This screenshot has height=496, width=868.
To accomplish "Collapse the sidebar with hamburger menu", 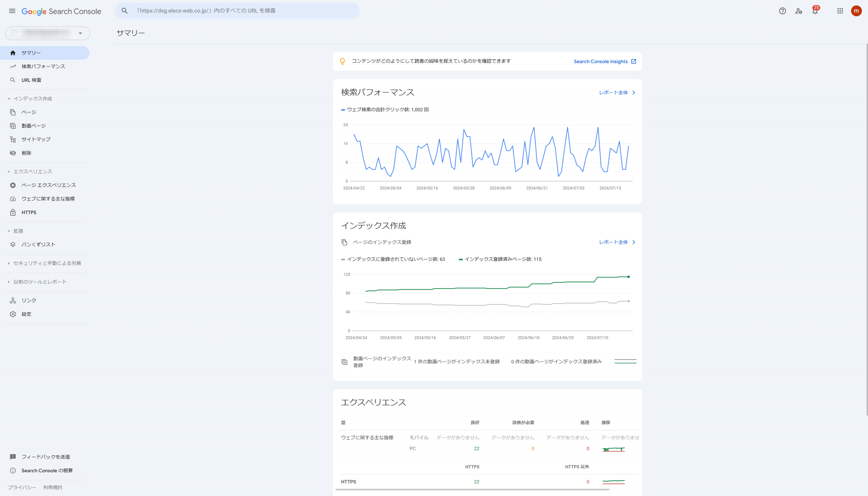I will click(12, 11).
